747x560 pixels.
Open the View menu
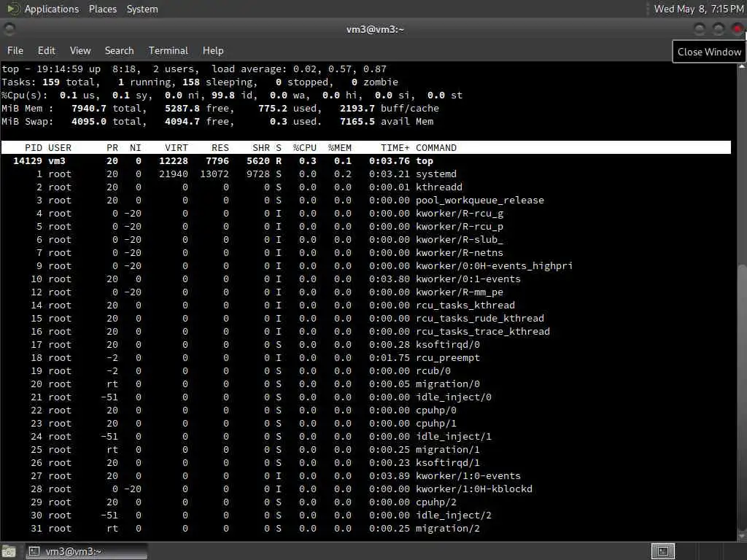(x=80, y=50)
